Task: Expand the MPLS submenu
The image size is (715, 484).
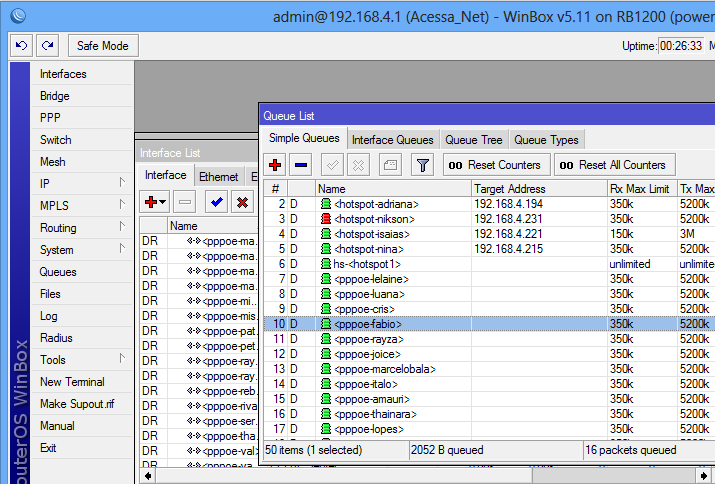Action: point(82,206)
